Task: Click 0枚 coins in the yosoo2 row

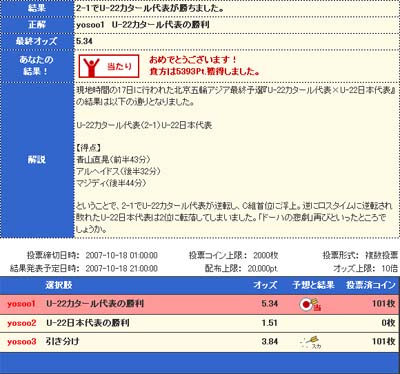Action: 388,323
